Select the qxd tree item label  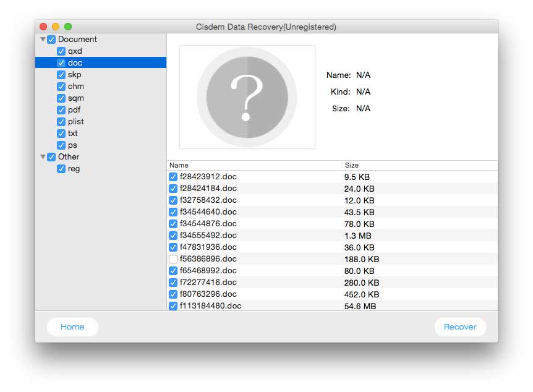[75, 51]
